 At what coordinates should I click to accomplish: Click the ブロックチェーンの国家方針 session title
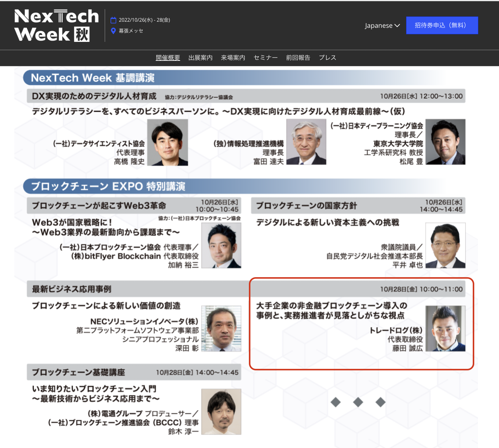pyautogui.click(x=306, y=206)
